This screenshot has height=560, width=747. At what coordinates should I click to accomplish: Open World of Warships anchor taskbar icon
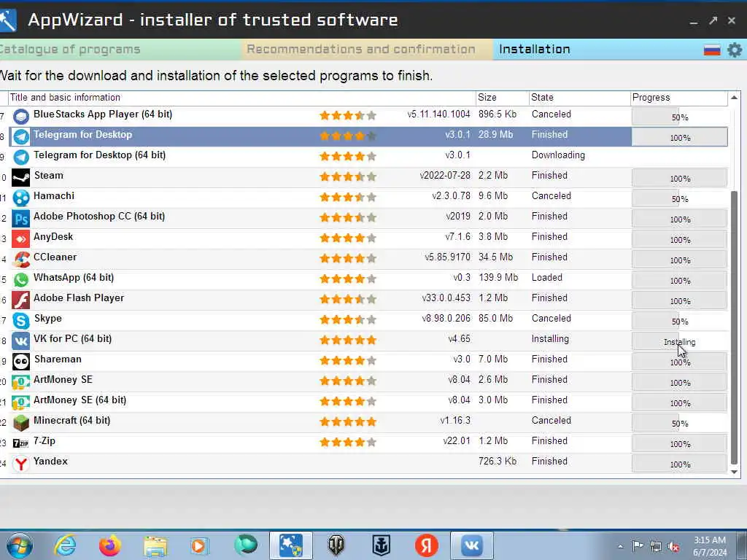click(381, 545)
